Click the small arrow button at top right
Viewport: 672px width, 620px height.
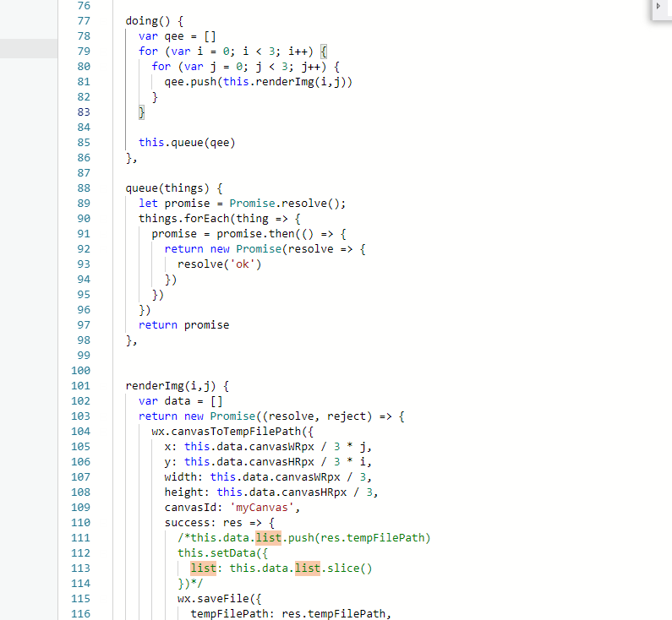click(658, 6)
